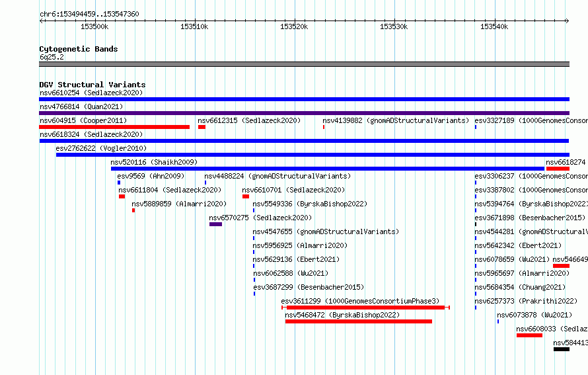The height and width of the screenshot is (375, 588).
Task: Open nsv6610701 (Sedlazeck2020) variant
Action: (293, 190)
